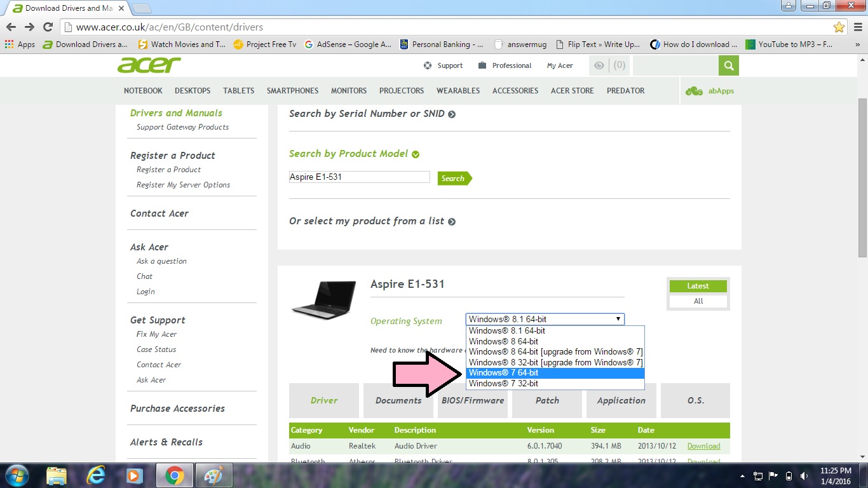Click the volume speaker tray icon
This screenshot has height=488, width=868.
click(804, 476)
